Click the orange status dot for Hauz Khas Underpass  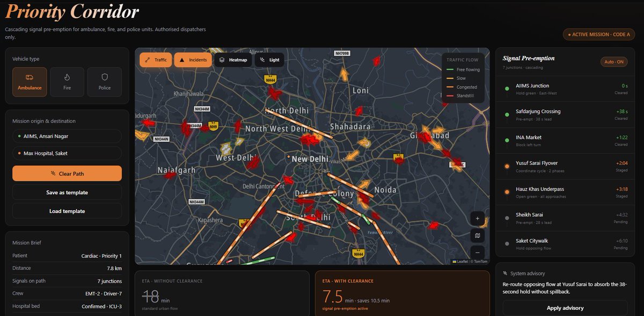pyautogui.click(x=507, y=192)
